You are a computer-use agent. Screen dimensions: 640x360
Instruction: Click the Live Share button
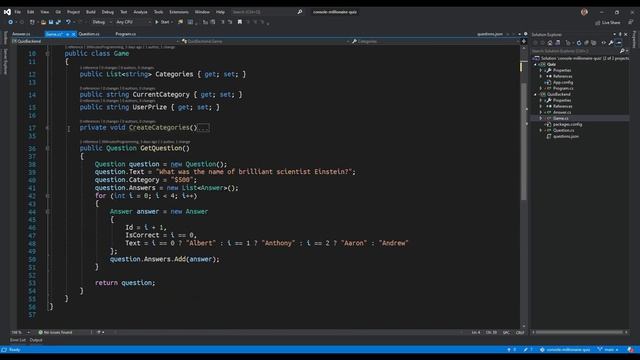[x=607, y=22]
